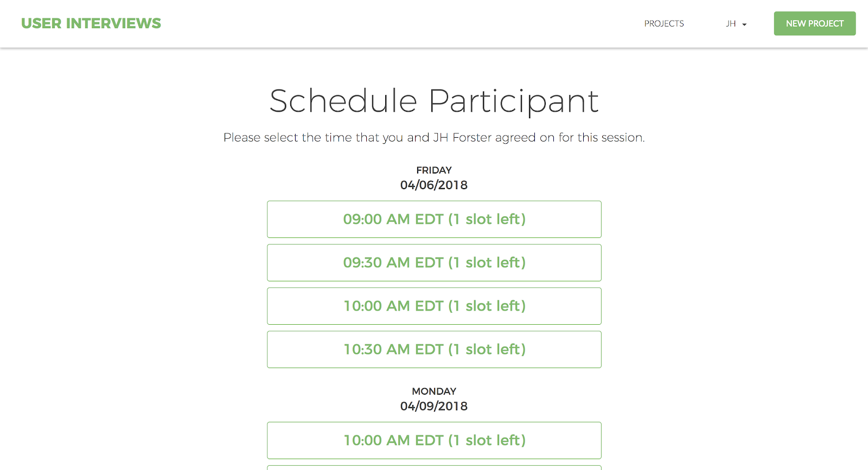Click the partially visible slot below Monday 10:00
The height and width of the screenshot is (470, 868).
click(434, 467)
